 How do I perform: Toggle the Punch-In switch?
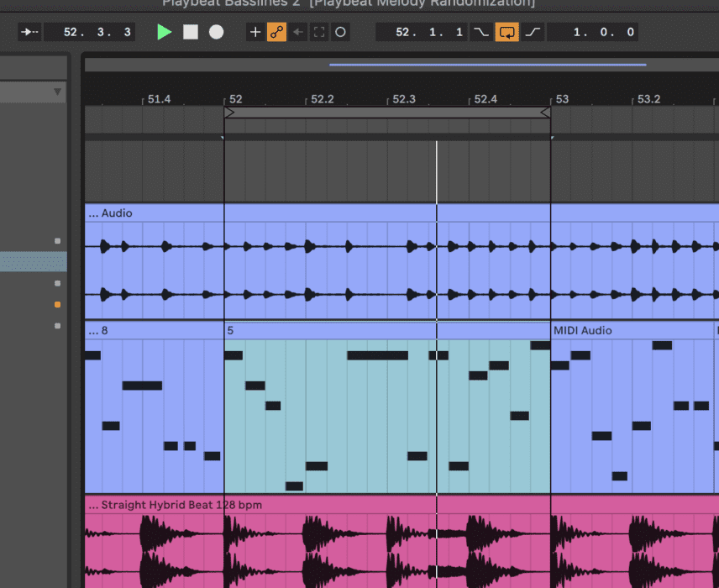(x=481, y=32)
